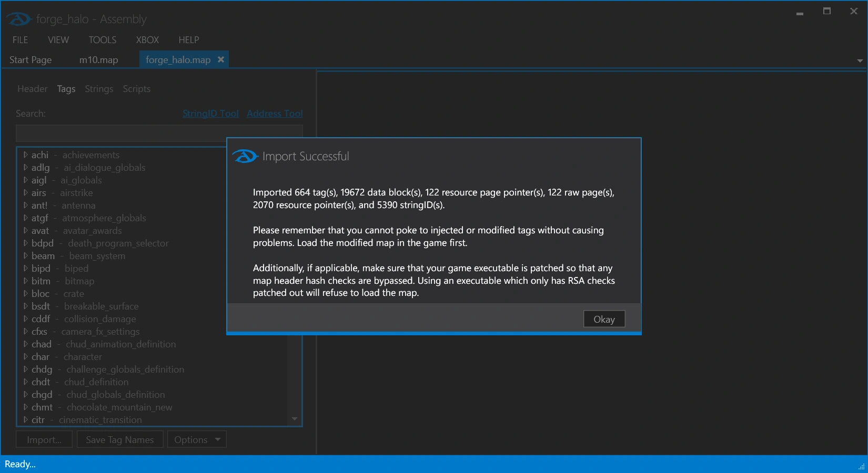The image size is (868, 473).
Task: Expand the adlg ai_dialogue_globals group
Action: (25, 168)
